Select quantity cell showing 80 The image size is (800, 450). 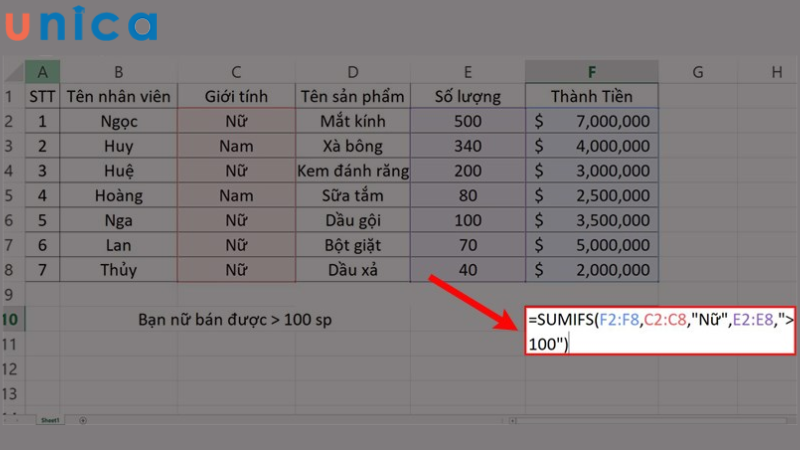[x=468, y=195]
